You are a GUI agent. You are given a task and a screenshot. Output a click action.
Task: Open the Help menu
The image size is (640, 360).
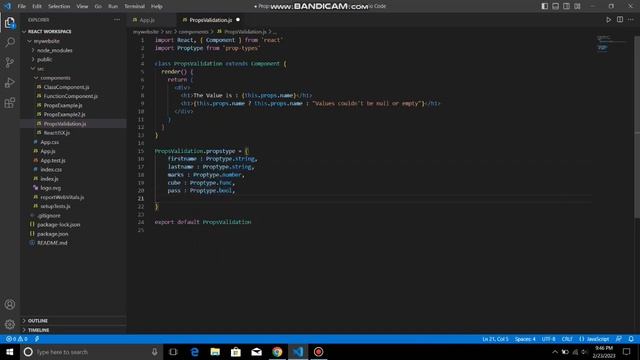click(x=157, y=6)
